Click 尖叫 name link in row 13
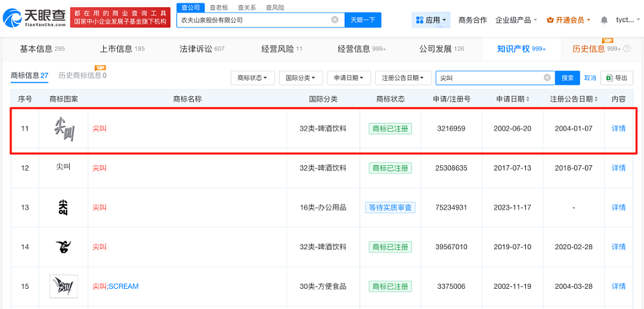The height and width of the screenshot is (309, 644). pos(99,208)
